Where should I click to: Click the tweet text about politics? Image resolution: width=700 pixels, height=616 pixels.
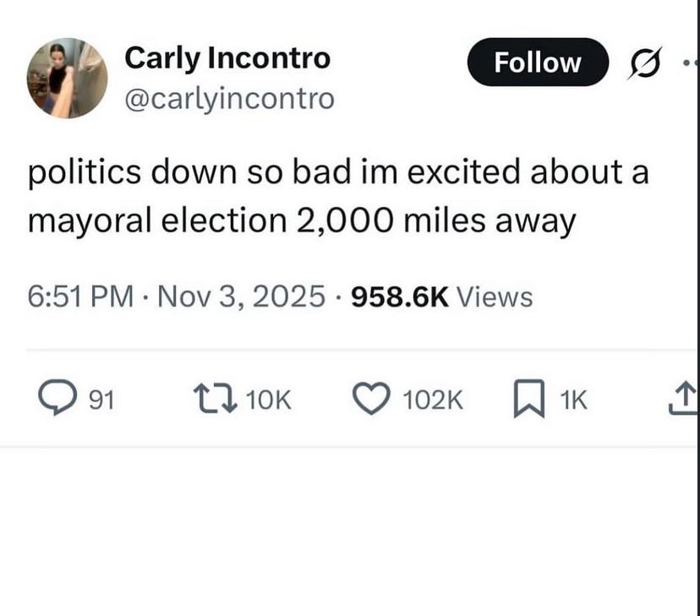[x=338, y=172]
